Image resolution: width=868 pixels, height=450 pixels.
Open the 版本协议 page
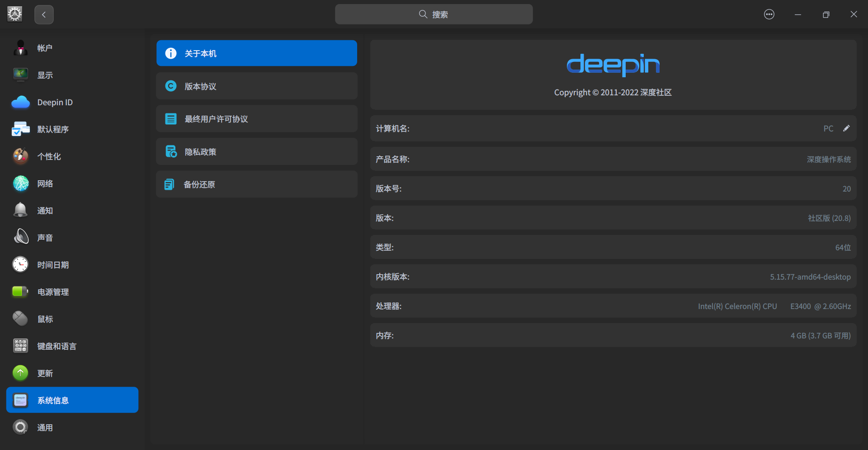point(257,86)
